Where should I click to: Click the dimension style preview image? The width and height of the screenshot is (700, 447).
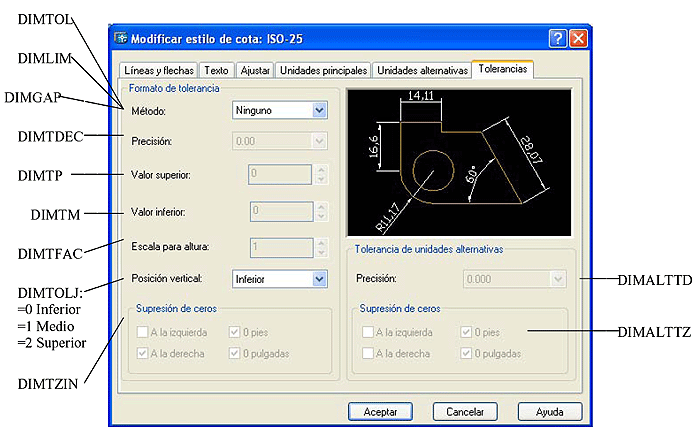tap(459, 163)
